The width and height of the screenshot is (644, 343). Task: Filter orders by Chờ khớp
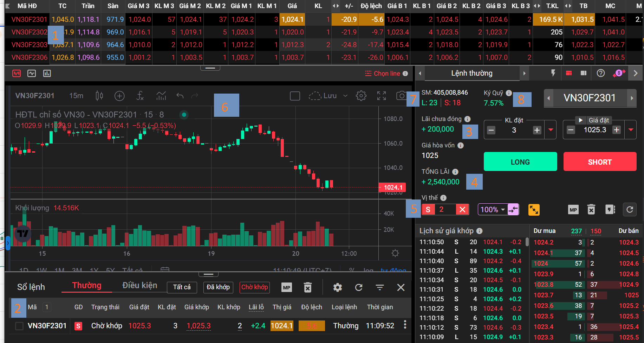pos(254,287)
